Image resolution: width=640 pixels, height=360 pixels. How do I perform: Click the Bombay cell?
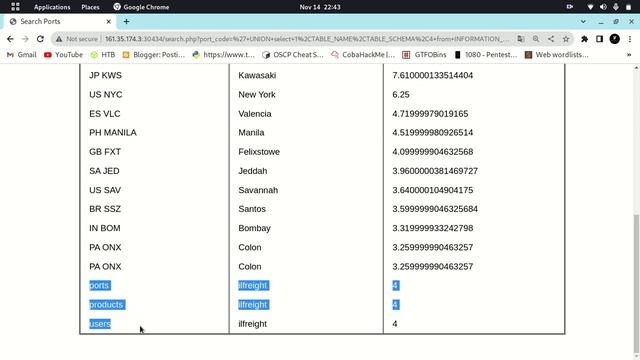pos(254,228)
